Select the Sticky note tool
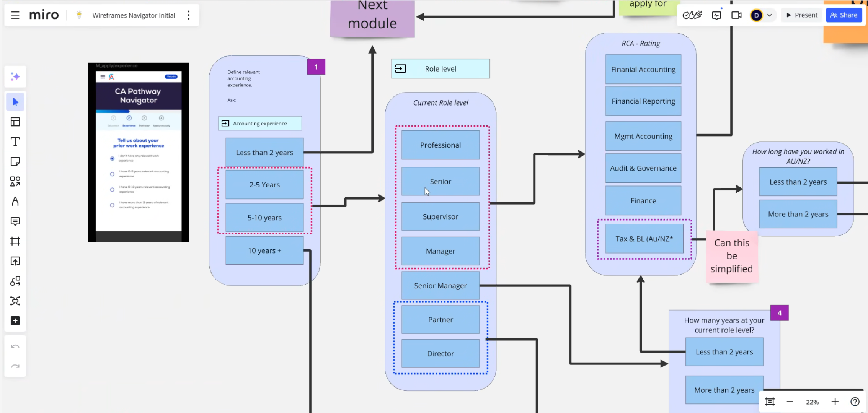The height and width of the screenshot is (413, 868). [x=15, y=162]
